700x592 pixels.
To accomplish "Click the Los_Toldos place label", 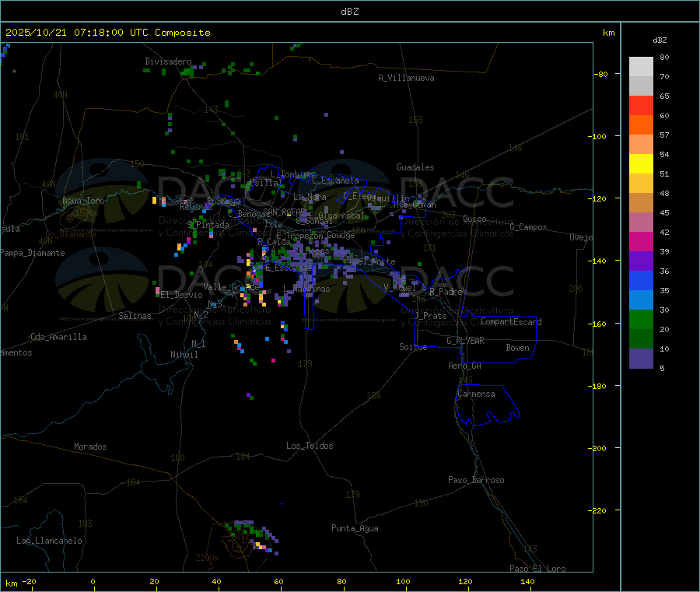I will (x=310, y=446).
